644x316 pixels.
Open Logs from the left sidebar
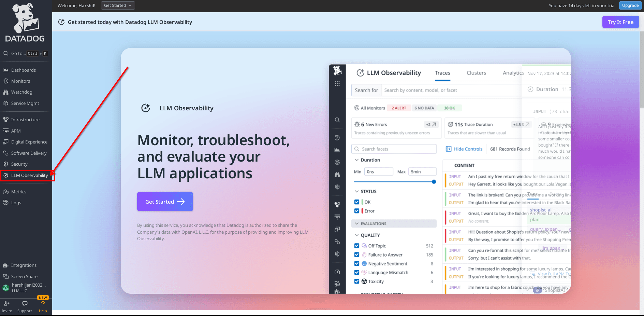click(x=16, y=203)
